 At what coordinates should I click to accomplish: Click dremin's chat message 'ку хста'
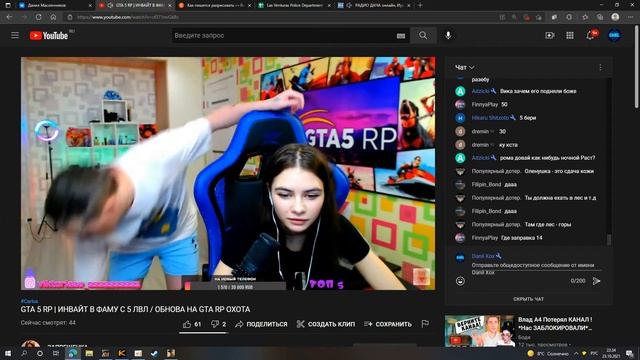pyautogui.click(x=509, y=145)
